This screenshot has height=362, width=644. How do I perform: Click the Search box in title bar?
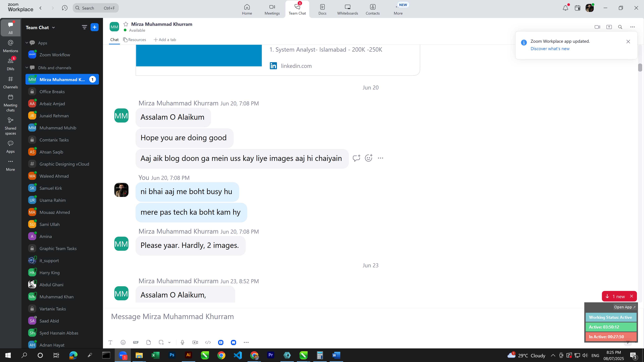96,8
